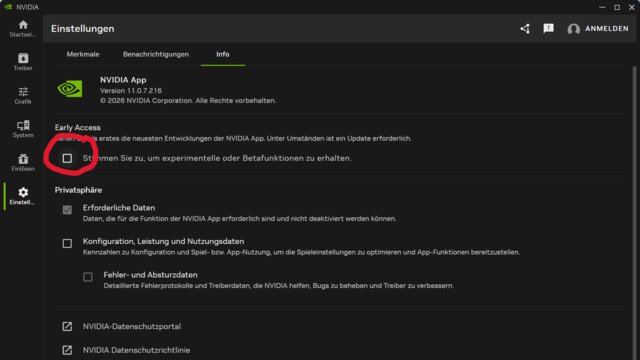Click the user avatar icon
The image size is (640, 360).
pos(573,29)
